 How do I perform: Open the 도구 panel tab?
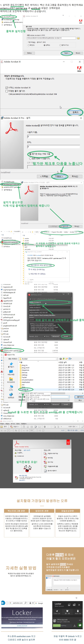63,430
